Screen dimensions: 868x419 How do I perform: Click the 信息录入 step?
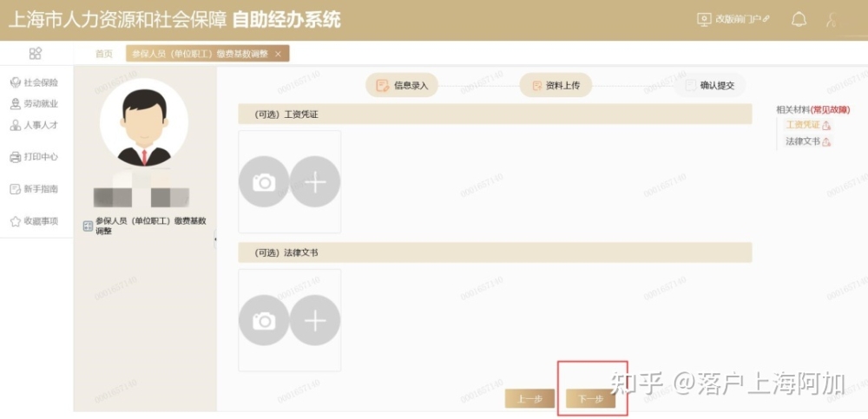click(x=402, y=85)
